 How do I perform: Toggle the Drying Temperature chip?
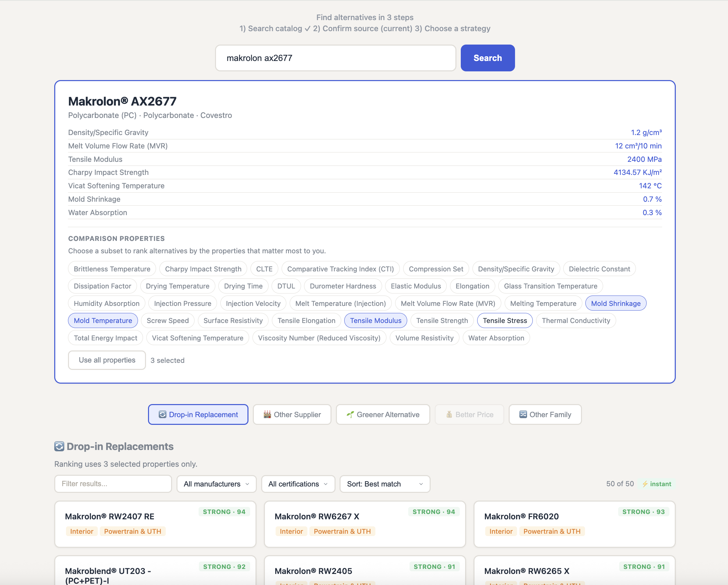[x=177, y=286]
